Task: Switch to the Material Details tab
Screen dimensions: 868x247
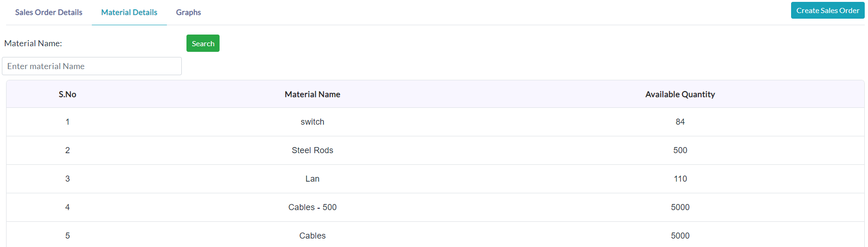Action: click(x=129, y=12)
